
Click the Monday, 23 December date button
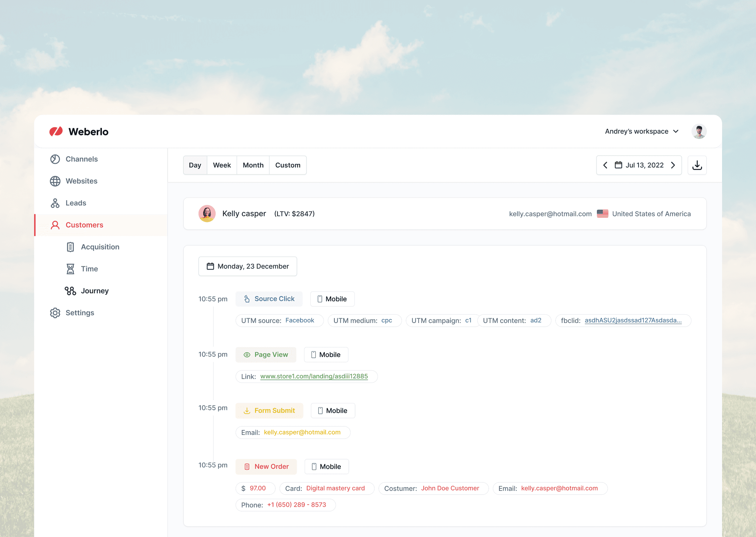pos(248,266)
